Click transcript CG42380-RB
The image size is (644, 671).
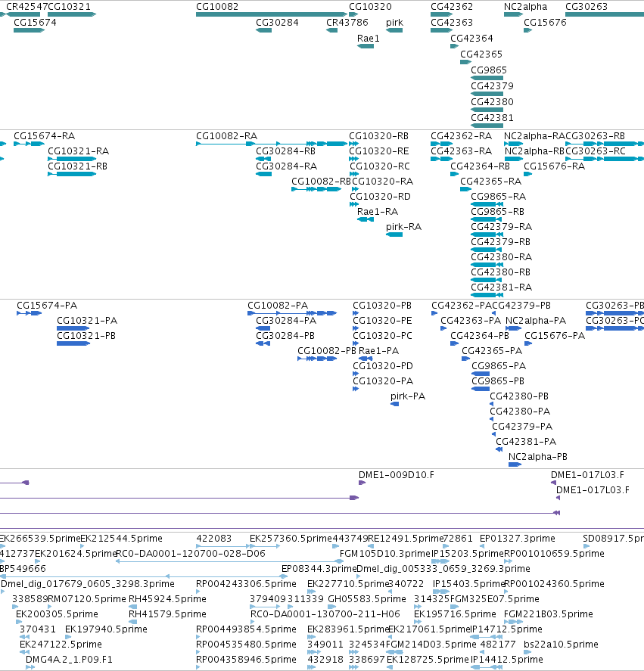click(487, 280)
